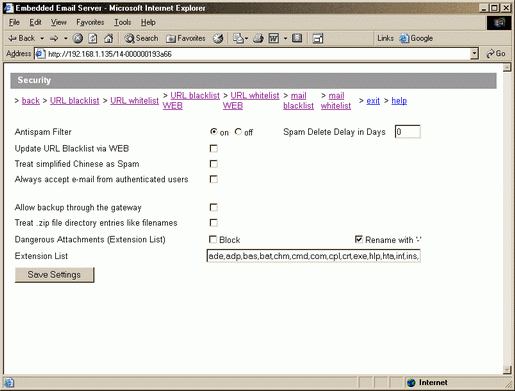
Task: Click the Back arrow toolbar button
Action: [x=21, y=38]
